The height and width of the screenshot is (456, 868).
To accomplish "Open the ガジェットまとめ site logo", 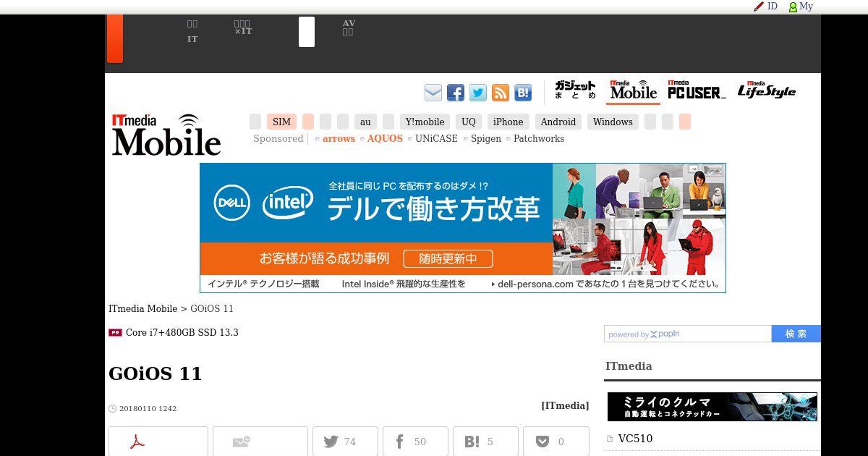I will [x=575, y=90].
